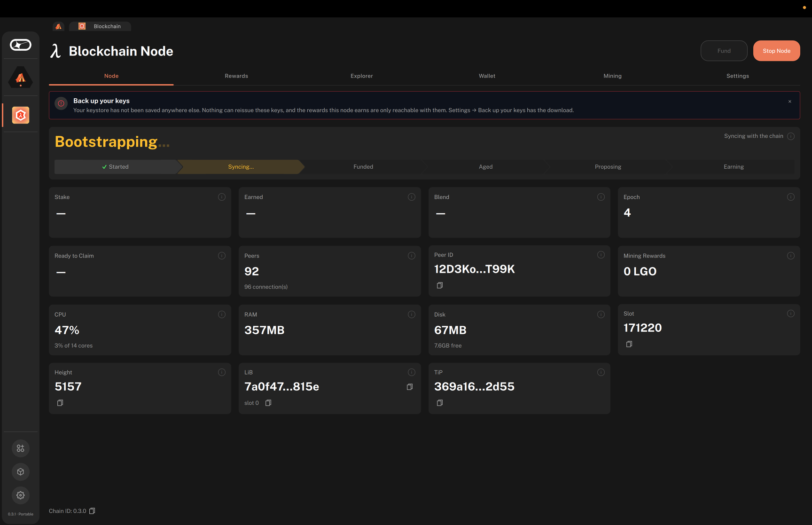The height and width of the screenshot is (525, 812).
Task: Click the Blockchain breadcrumb tab
Action: click(x=100, y=26)
